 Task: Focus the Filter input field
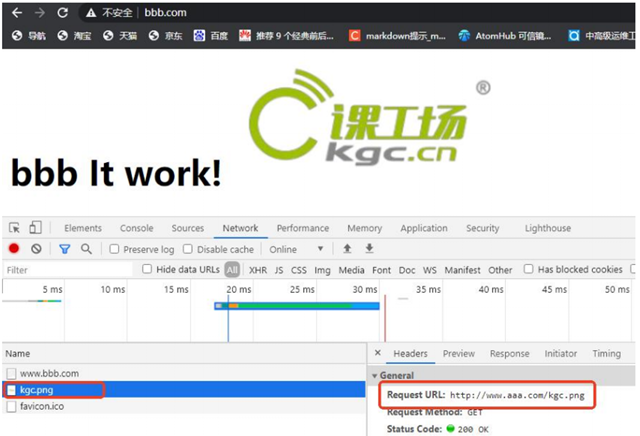[68, 270]
